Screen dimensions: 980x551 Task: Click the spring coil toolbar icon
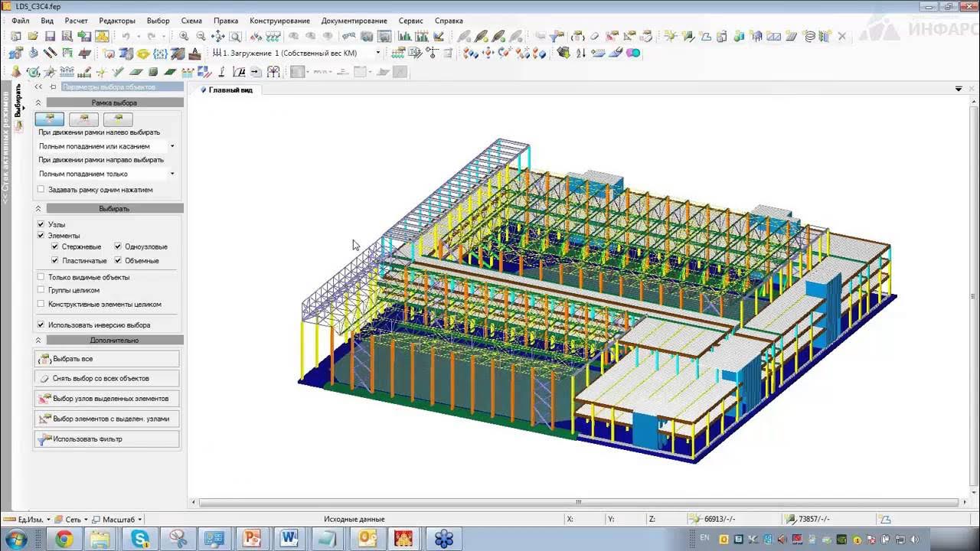[x=808, y=36]
